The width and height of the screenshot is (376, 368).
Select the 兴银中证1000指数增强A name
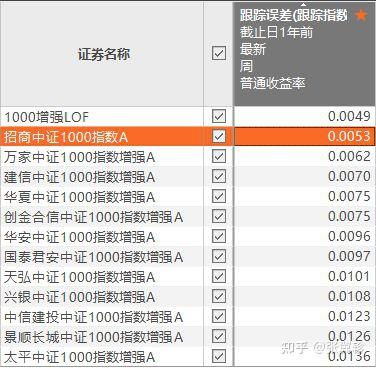(x=80, y=297)
